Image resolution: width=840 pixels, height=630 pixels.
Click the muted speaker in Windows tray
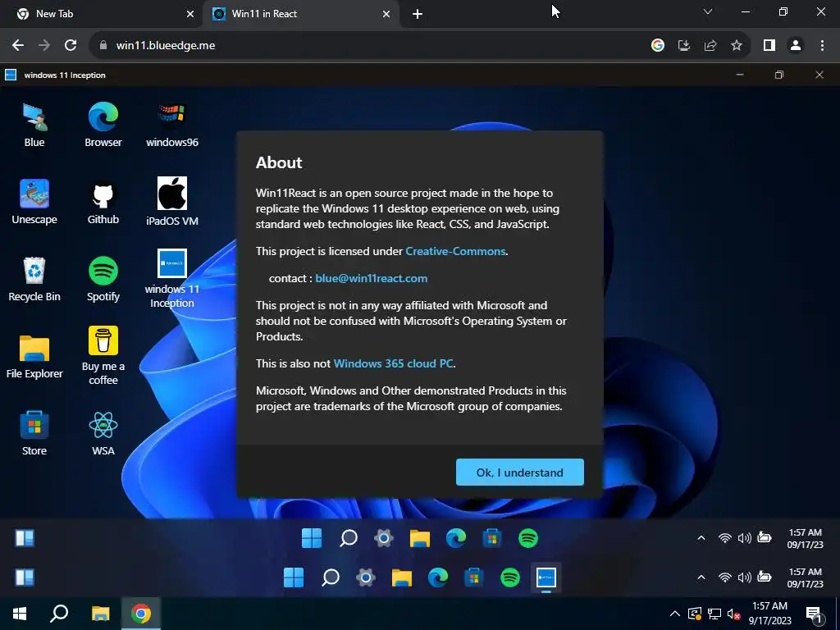coord(733,614)
